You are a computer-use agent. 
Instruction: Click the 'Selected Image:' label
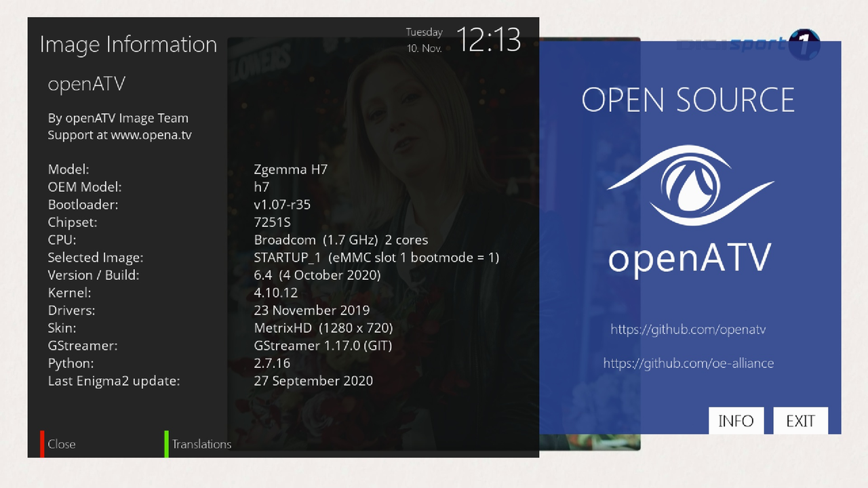click(96, 258)
